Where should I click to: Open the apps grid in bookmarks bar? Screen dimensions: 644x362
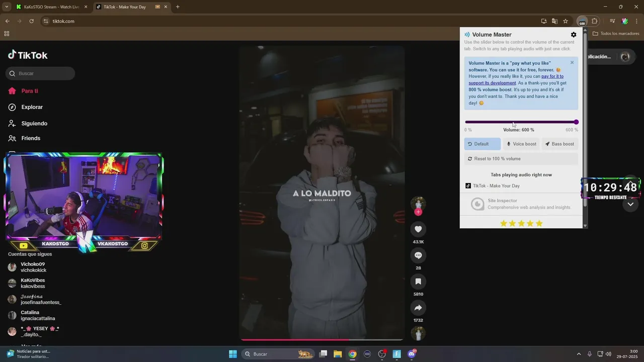click(x=7, y=34)
